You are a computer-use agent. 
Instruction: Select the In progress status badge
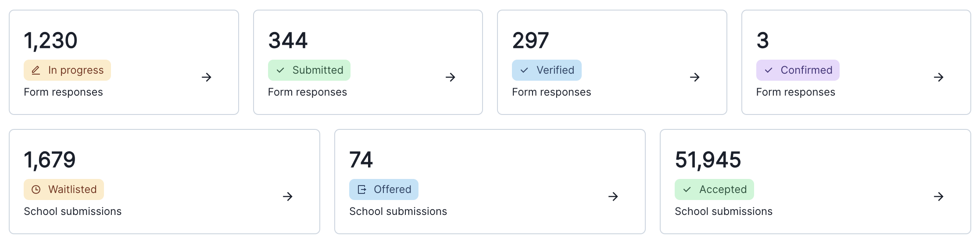point(67,70)
